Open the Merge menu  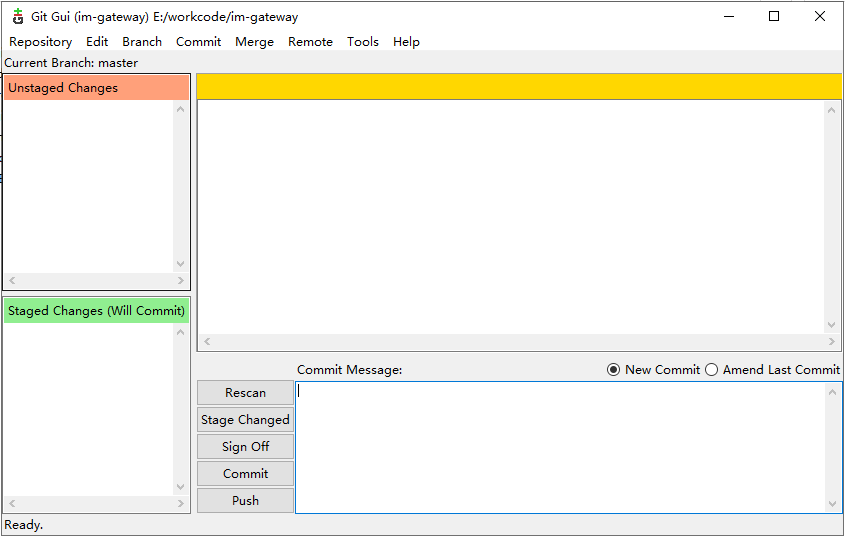(254, 42)
